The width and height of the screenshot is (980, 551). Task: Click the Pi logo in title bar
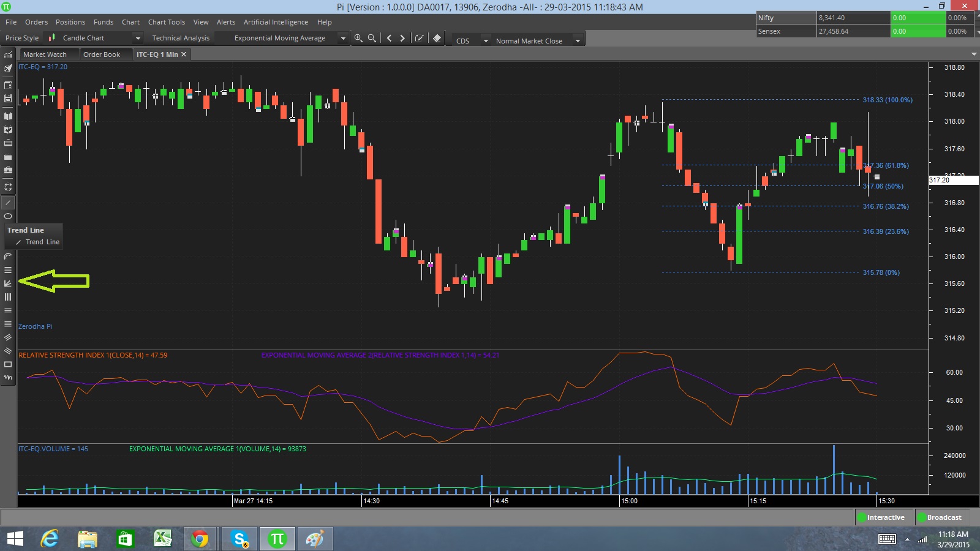point(6,7)
